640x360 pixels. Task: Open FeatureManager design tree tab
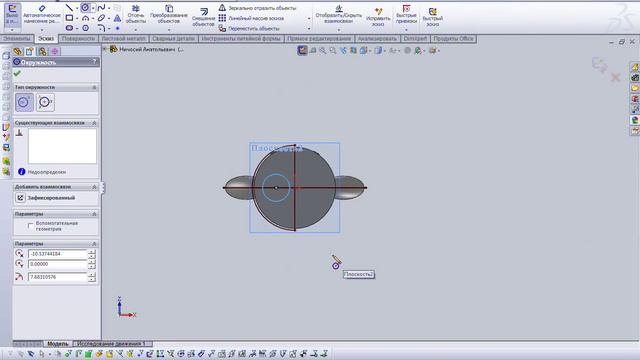18,51
